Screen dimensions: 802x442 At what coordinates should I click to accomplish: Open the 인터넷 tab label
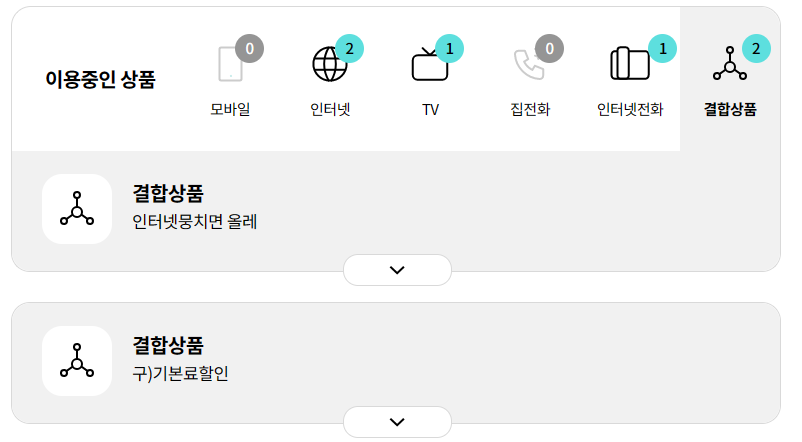click(x=330, y=109)
